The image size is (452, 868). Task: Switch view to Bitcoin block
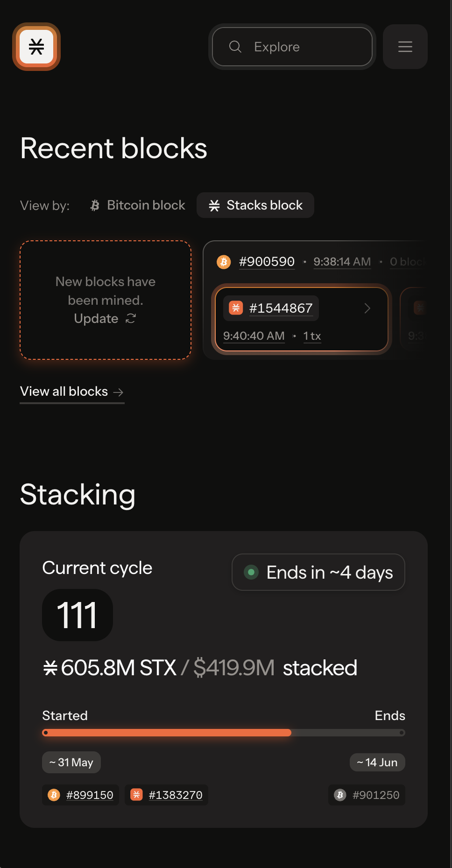click(x=138, y=205)
